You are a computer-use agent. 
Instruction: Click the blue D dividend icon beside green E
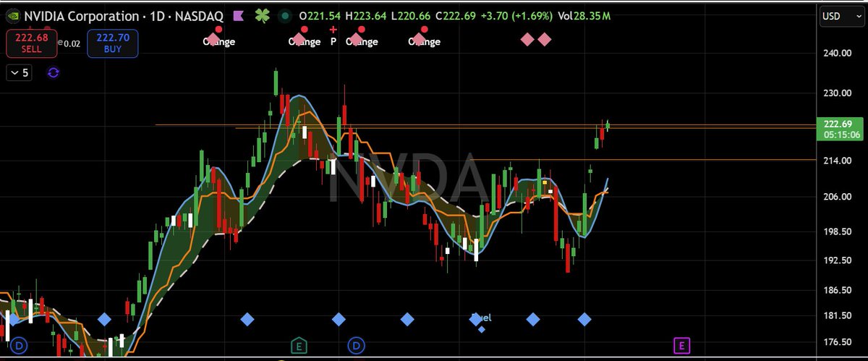(357, 345)
